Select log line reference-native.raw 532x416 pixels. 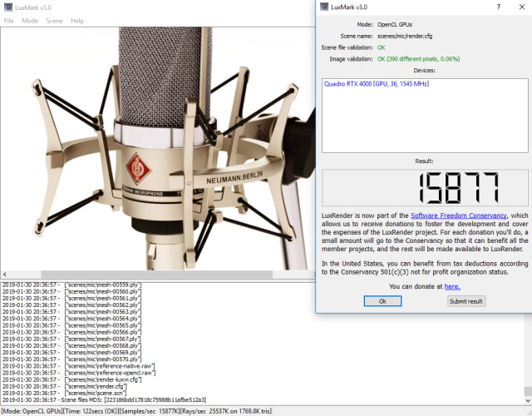pos(79,366)
